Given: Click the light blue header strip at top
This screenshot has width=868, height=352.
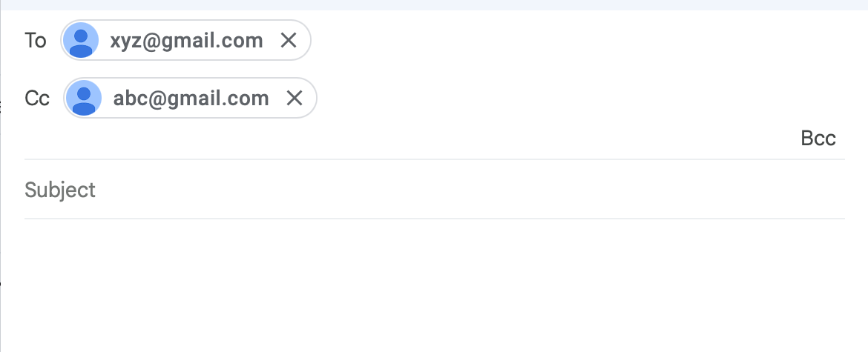Looking at the screenshot, I should tap(434, 4).
